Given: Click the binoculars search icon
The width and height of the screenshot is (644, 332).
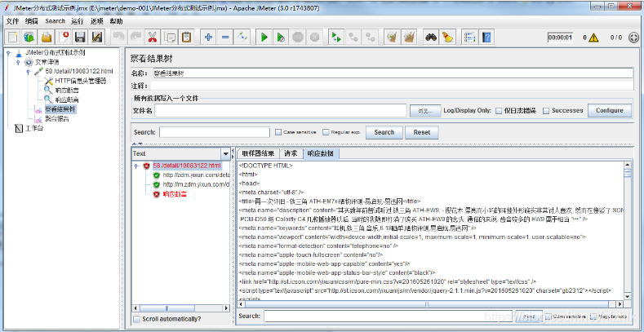Looking at the screenshot, I should click(431, 38).
